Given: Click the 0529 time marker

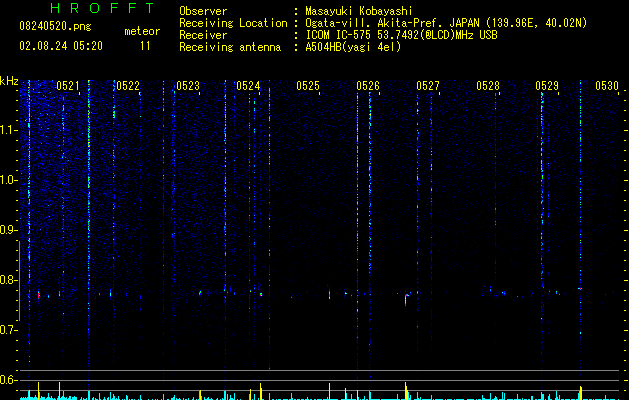Looking at the screenshot, I should coord(547,86).
